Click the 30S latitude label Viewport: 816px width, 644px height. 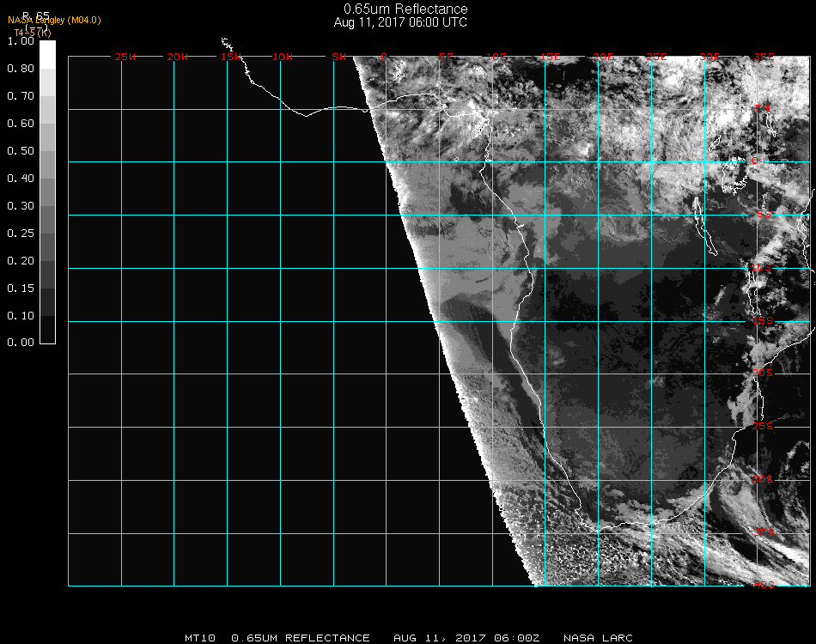click(x=762, y=479)
